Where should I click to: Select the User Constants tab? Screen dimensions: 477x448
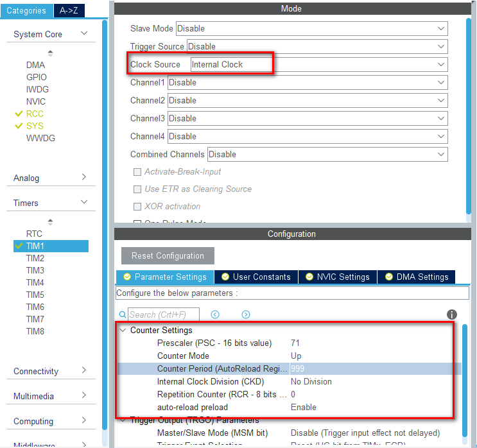256,277
